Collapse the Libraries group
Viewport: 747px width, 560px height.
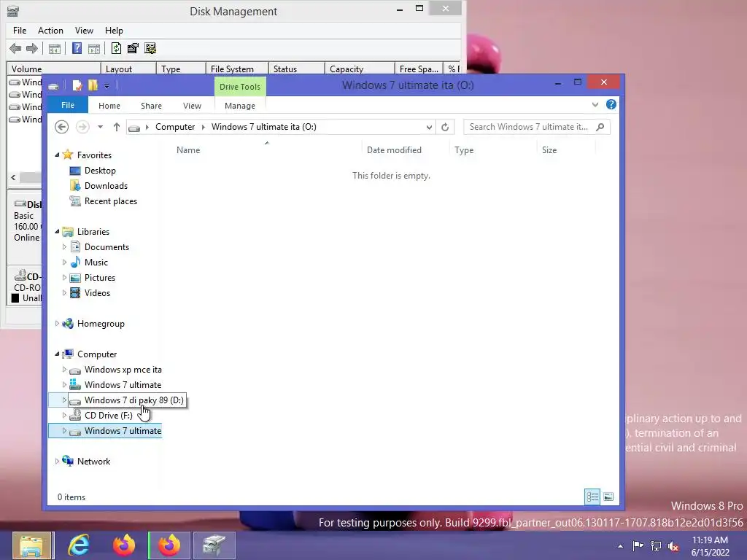(x=57, y=231)
